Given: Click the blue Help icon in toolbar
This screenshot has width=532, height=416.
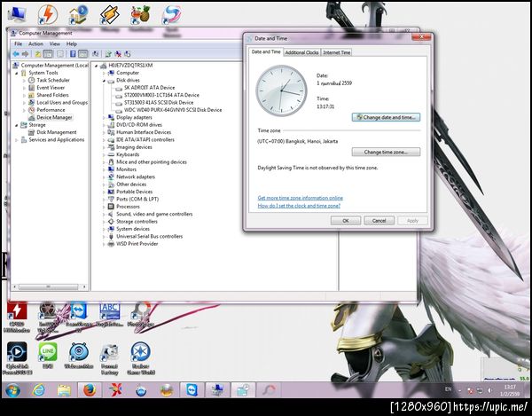Looking at the screenshot, I should pos(73,53).
